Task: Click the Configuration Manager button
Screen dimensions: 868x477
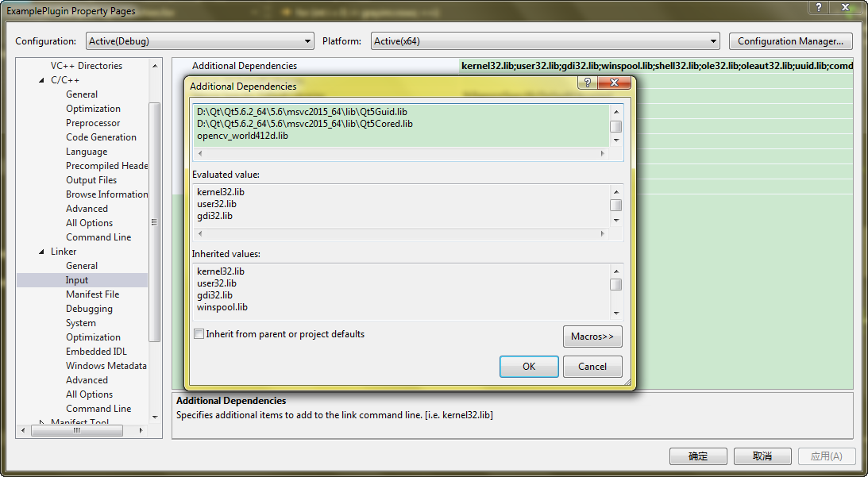Action: (790, 40)
